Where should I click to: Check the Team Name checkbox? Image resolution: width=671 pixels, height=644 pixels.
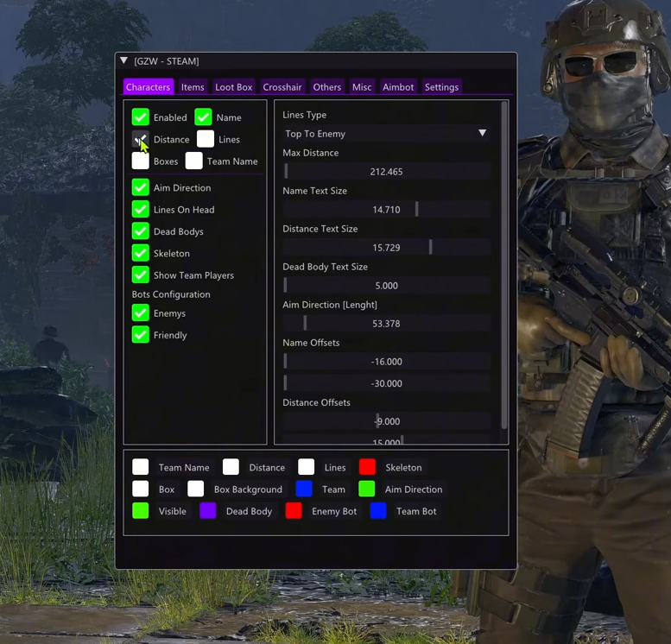(x=194, y=161)
